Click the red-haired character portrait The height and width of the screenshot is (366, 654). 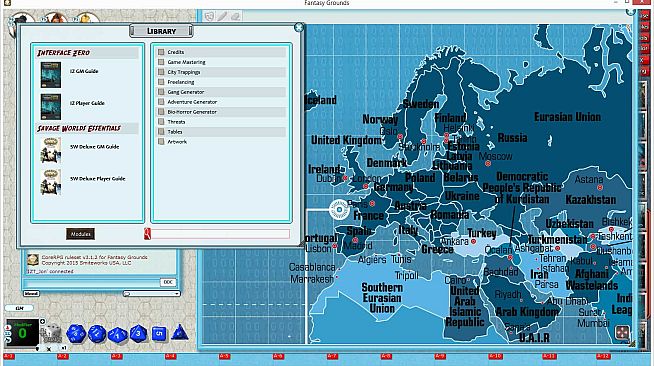coord(55,18)
